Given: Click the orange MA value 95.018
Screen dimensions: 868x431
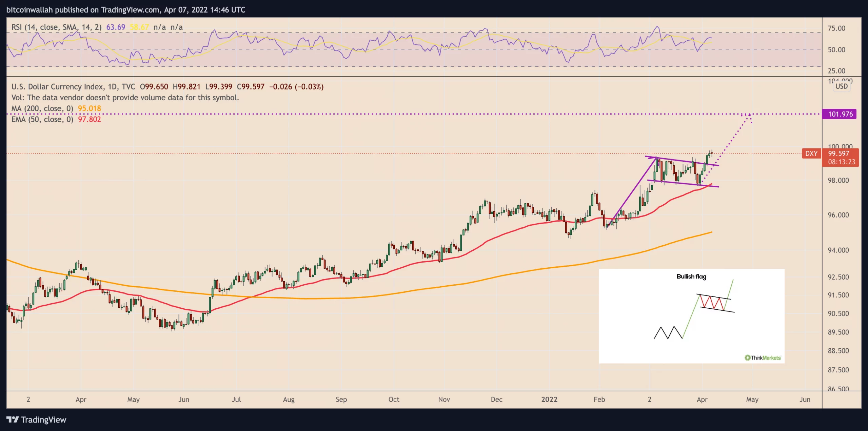Looking at the screenshot, I should pyautogui.click(x=90, y=108).
